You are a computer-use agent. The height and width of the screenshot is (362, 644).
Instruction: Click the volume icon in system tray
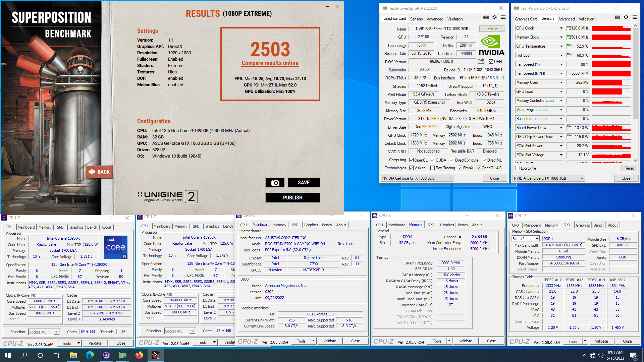601,355
